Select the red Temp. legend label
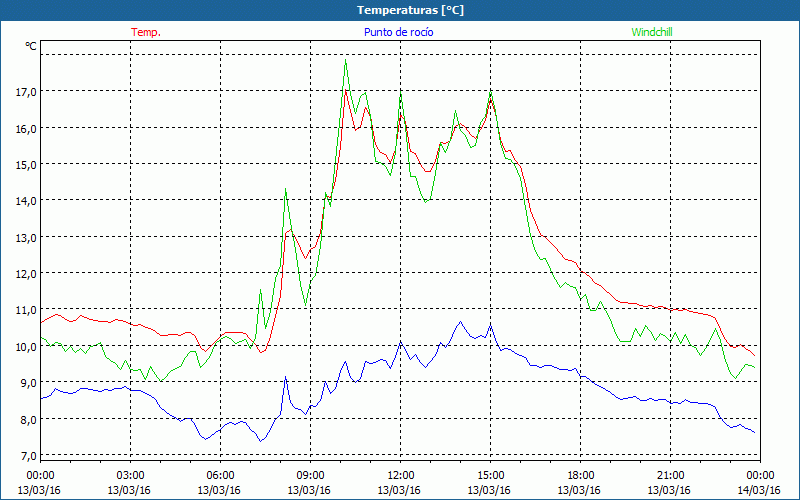800x500 pixels. 146,32
